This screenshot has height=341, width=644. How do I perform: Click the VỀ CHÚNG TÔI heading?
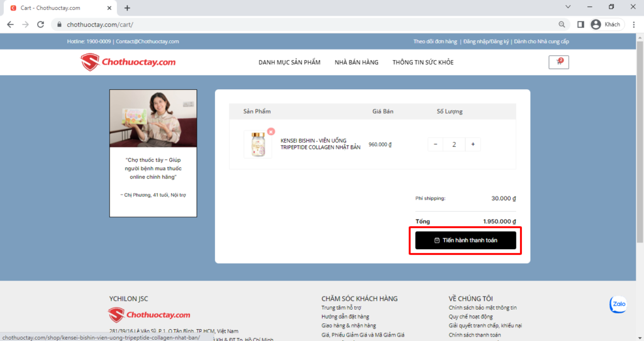[470, 299]
